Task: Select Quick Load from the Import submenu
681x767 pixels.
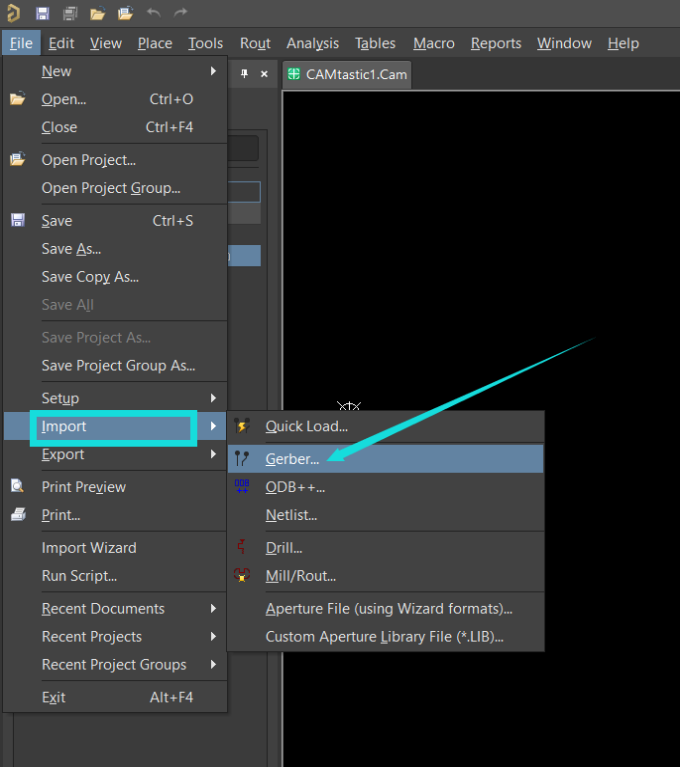Action: point(306,426)
